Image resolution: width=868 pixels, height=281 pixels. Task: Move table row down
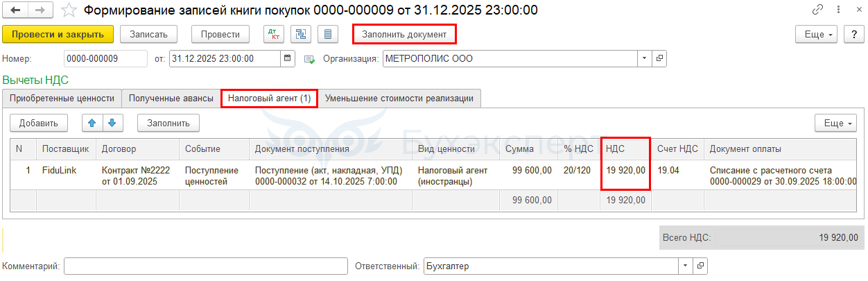click(x=113, y=123)
